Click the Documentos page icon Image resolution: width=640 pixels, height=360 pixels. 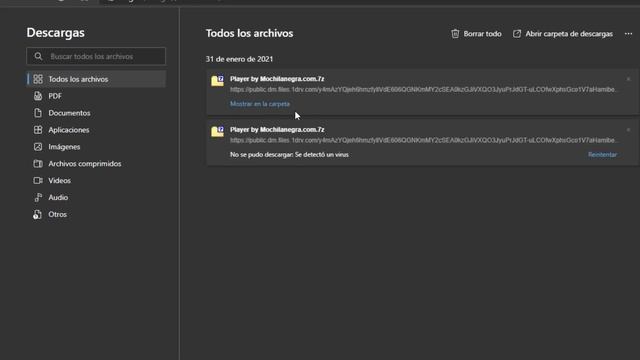tap(38, 113)
